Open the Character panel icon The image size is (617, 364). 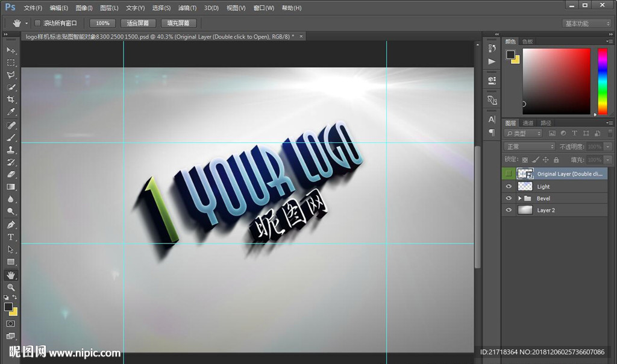492,119
